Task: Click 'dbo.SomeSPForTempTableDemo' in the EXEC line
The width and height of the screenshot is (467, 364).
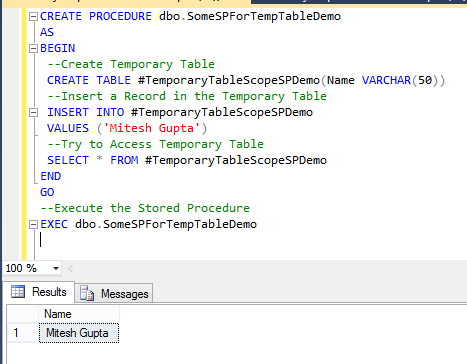Action: (166, 224)
